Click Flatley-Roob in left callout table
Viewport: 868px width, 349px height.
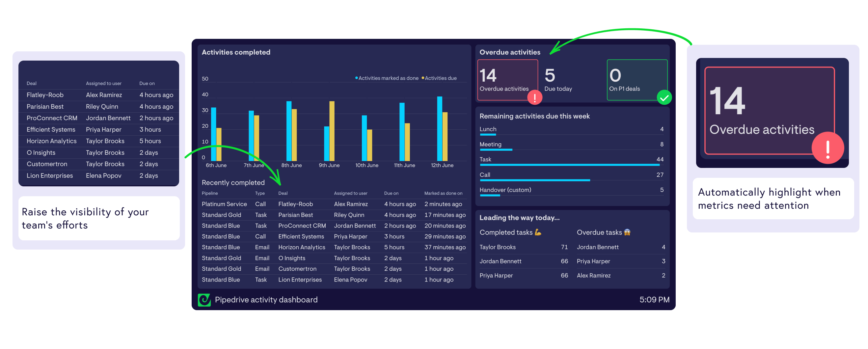point(45,95)
